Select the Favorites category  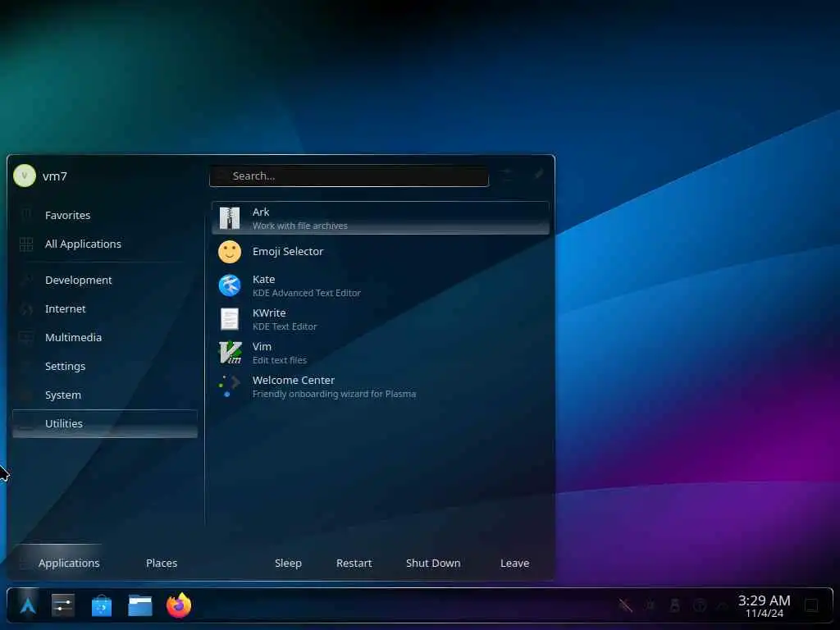tap(105, 216)
